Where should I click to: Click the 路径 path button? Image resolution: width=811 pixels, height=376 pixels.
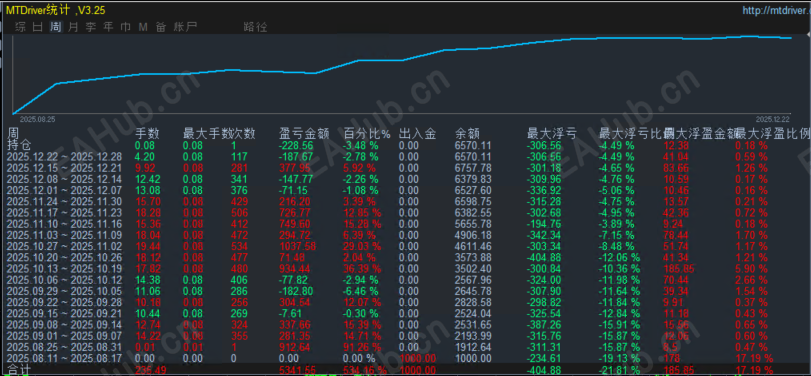click(x=255, y=27)
